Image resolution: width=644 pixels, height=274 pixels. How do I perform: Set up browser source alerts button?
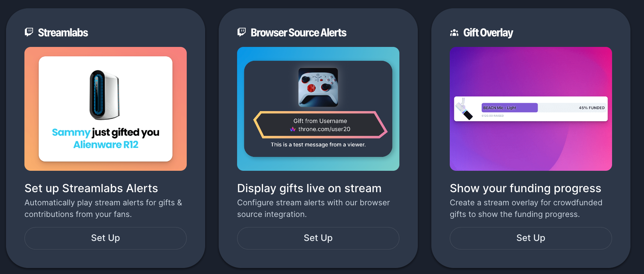(x=318, y=238)
